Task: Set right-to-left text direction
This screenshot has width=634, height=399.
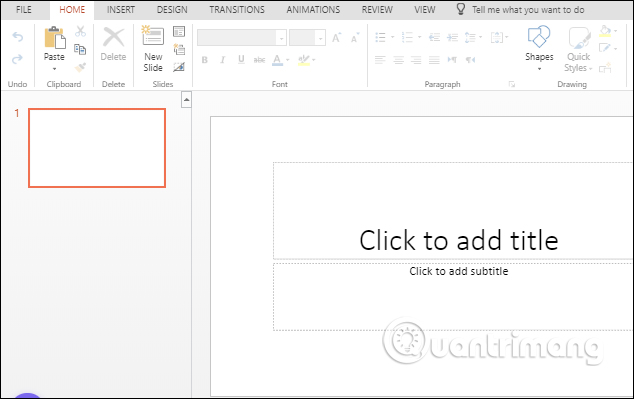Action: tap(470, 60)
